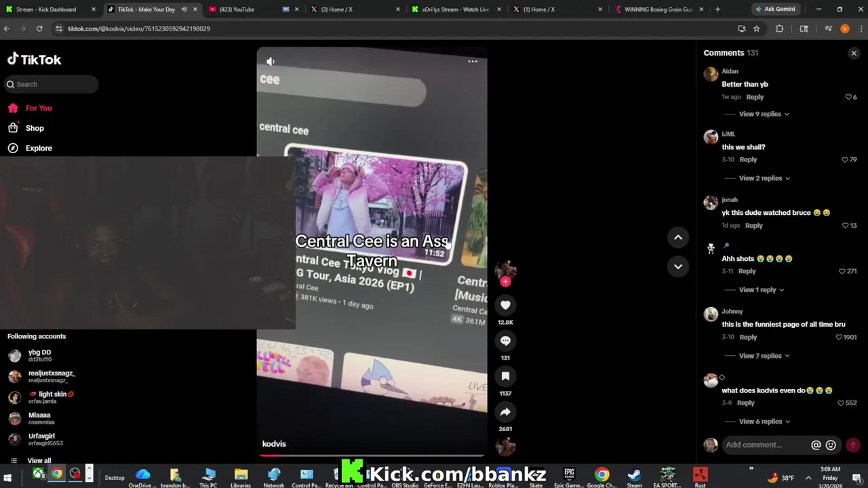This screenshot has height=488, width=868.
Task: View all following accounts
Action: pos(39,460)
